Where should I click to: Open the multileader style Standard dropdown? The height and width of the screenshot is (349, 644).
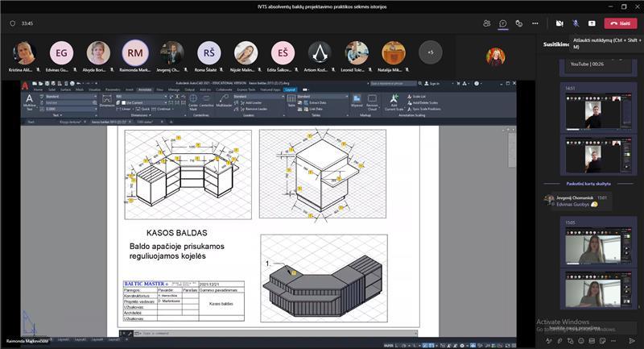point(258,97)
